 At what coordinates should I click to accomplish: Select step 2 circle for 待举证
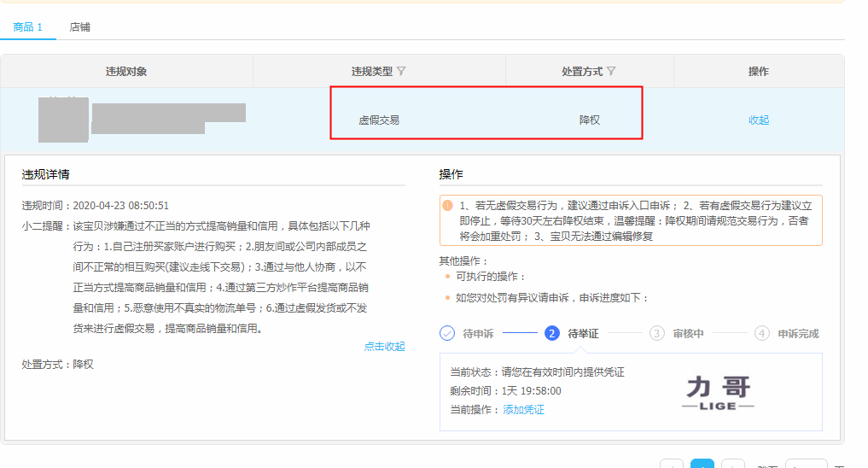(552, 333)
